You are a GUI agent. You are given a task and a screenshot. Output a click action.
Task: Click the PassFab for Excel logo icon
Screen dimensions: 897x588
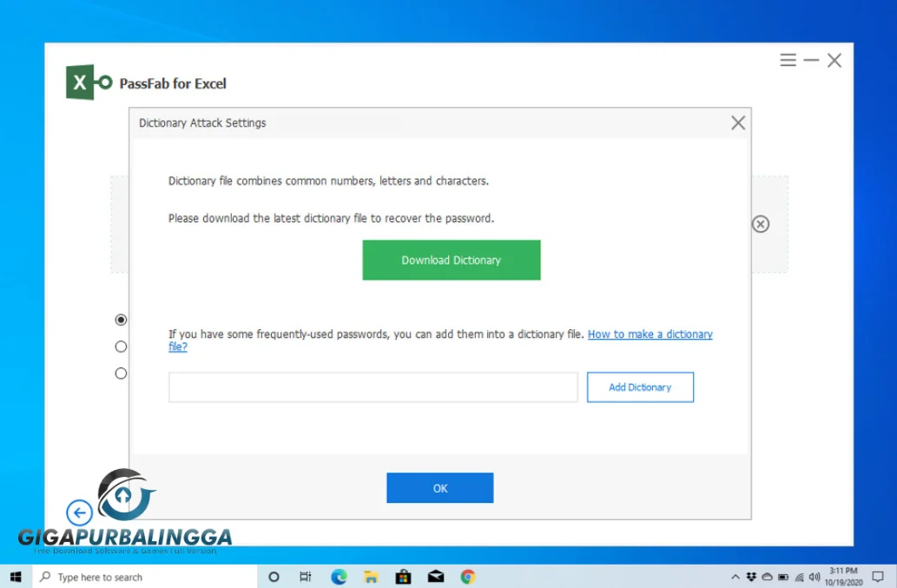[x=82, y=82]
